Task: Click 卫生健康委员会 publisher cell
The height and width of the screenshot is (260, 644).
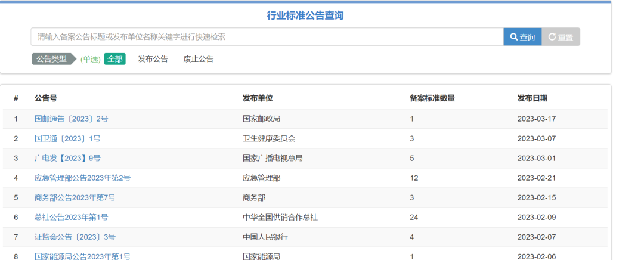Action: pos(269,138)
